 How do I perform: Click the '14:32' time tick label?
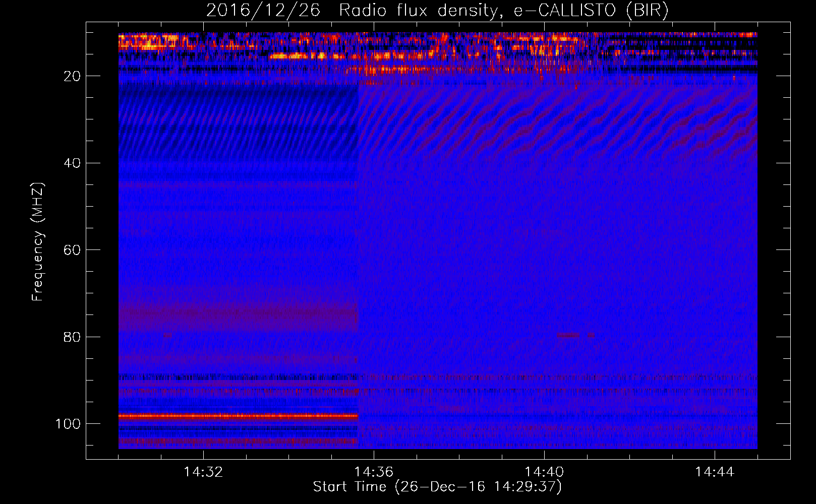click(203, 472)
